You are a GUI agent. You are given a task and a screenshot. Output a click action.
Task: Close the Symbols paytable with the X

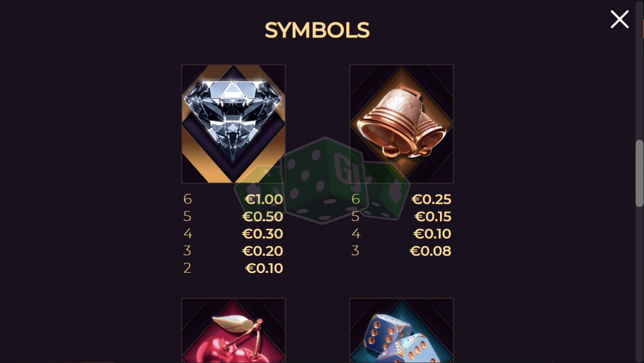click(x=619, y=20)
